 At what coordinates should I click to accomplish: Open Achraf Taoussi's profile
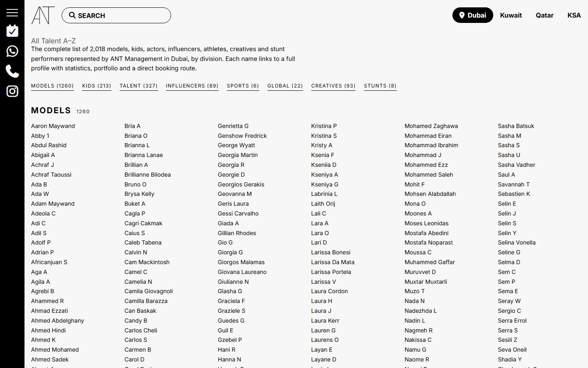(x=51, y=175)
